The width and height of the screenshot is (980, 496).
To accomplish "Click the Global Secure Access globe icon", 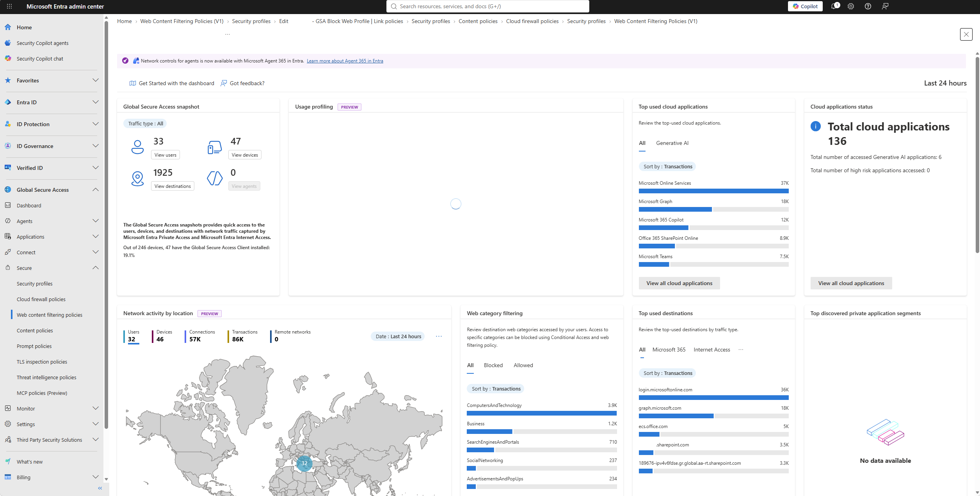I will (8, 190).
